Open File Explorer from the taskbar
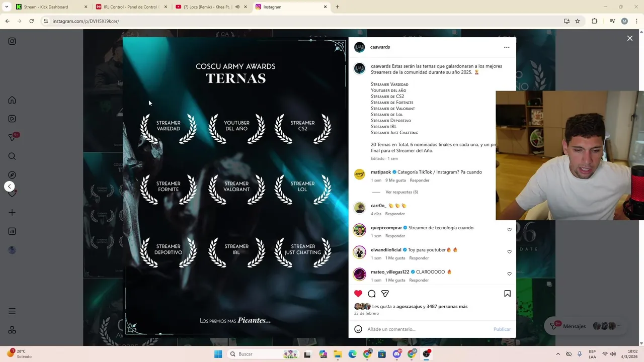The width and height of the screenshot is (644, 362). (338, 354)
